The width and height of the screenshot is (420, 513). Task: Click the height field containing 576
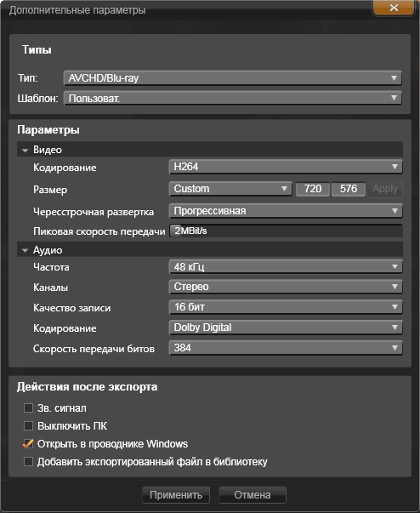coord(348,189)
